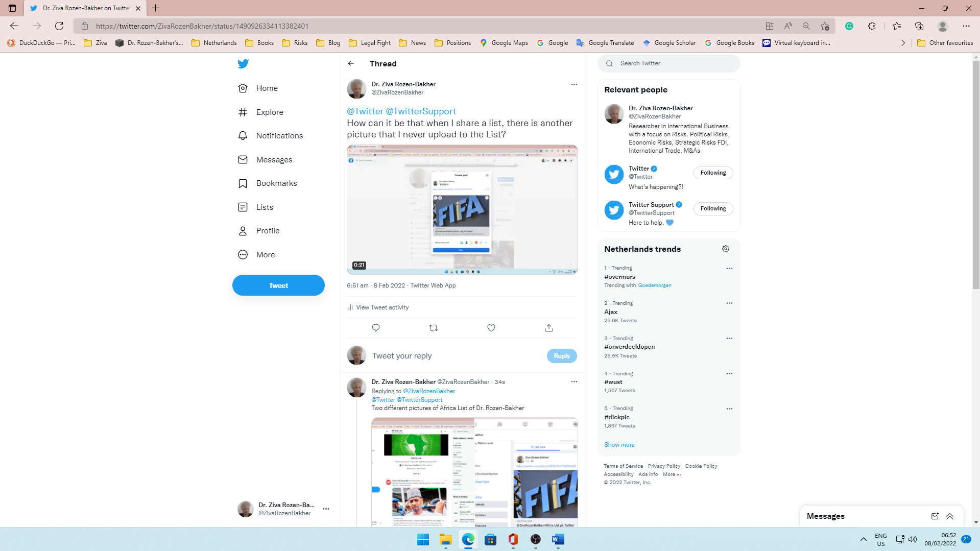Open options for #onverdeeldopen trend

coord(729,339)
